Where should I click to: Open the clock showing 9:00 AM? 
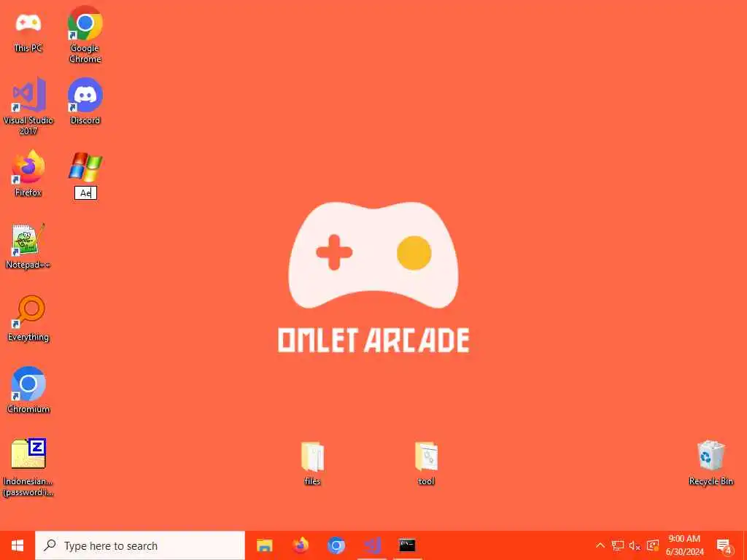[x=684, y=545]
